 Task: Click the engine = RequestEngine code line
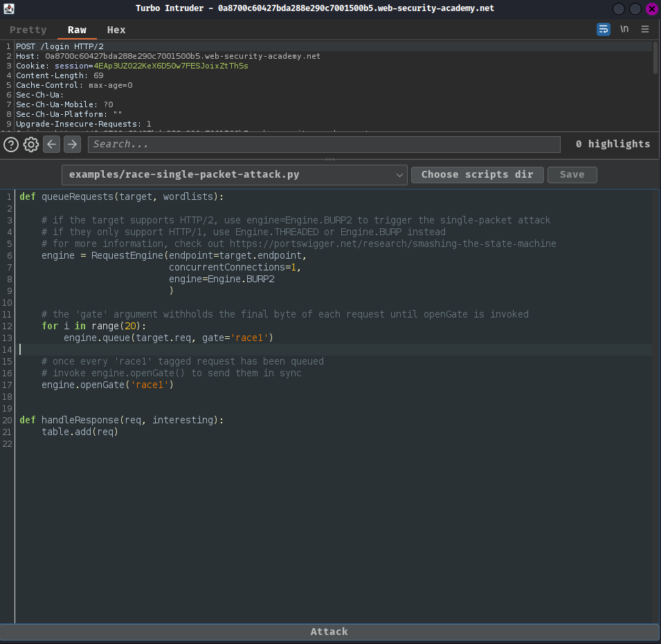pyautogui.click(x=174, y=255)
